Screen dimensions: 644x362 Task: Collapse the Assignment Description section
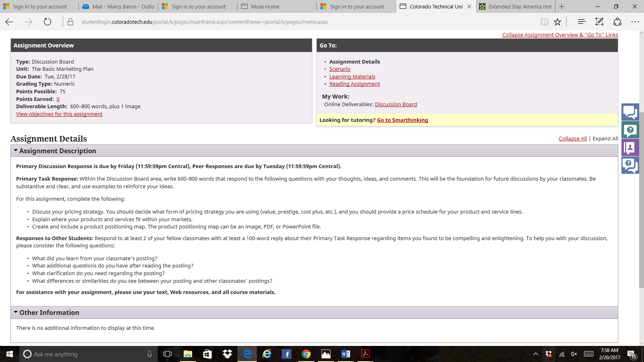point(16,151)
